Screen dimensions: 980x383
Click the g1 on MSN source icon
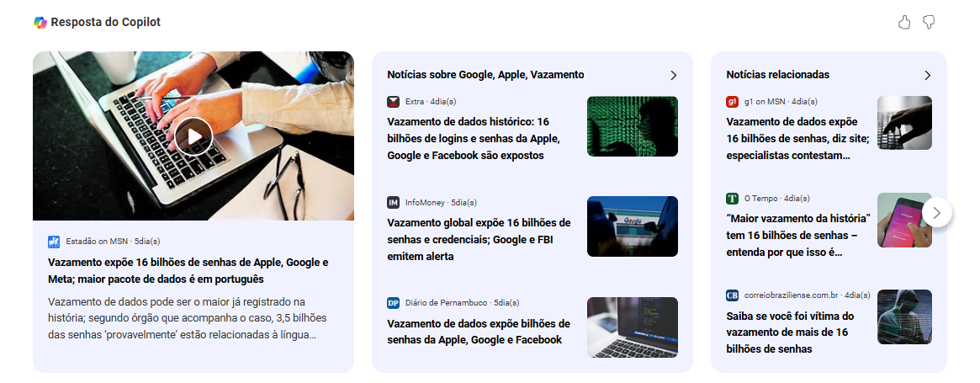pos(733,101)
